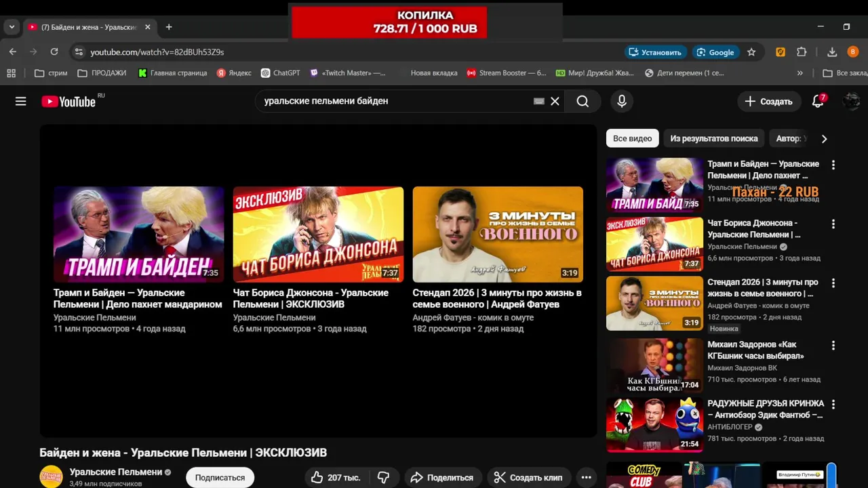Open Главная страница bookmark
The height and width of the screenshot is (488, 868).
173,73
